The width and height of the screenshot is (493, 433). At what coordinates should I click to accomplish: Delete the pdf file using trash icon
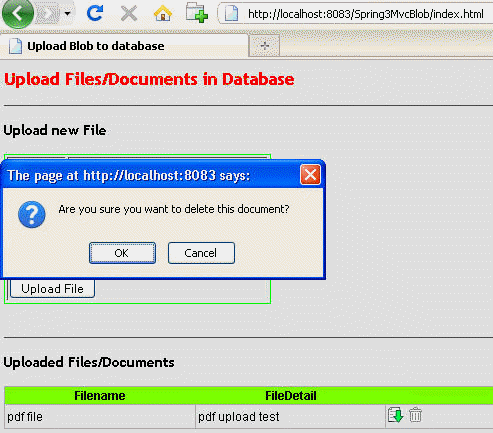coord(415,415)
